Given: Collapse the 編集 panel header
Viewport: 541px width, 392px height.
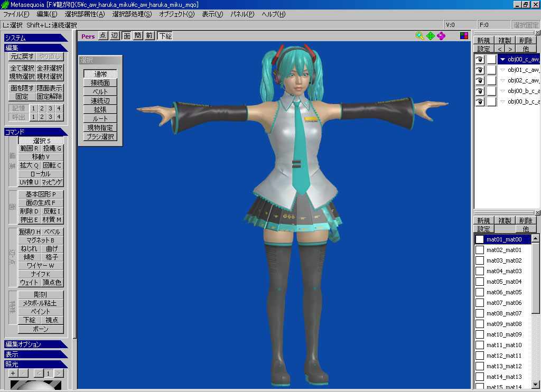Looking at the screenshot, I should pyautogui.click(x=36, y=48).
